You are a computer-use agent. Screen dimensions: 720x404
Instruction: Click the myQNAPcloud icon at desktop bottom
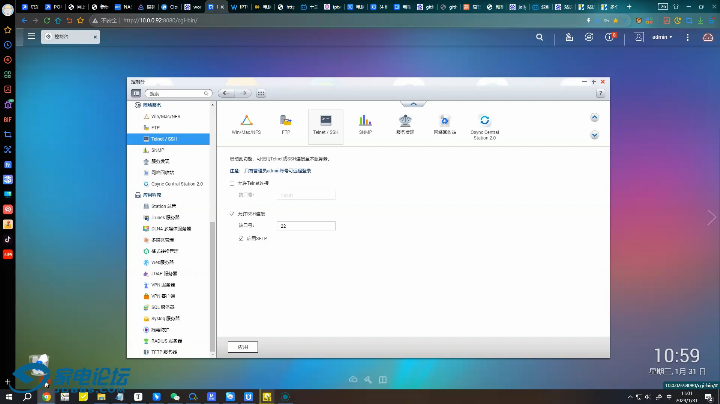coord(353,379)
